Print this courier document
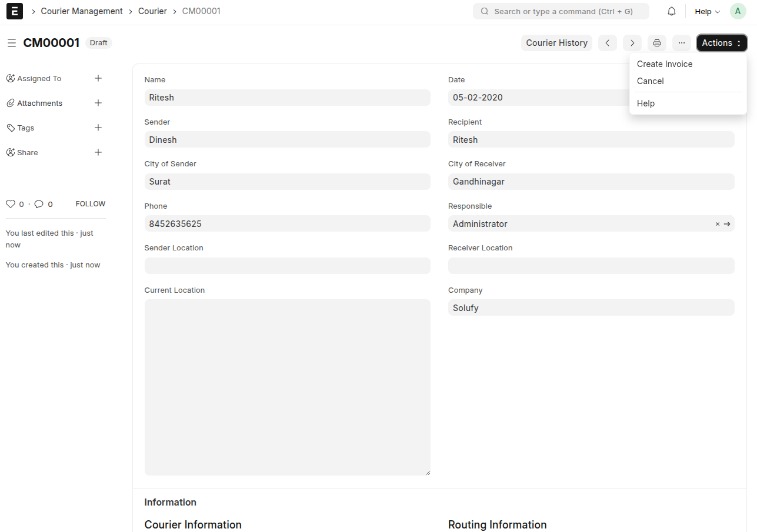 (657, 43)
